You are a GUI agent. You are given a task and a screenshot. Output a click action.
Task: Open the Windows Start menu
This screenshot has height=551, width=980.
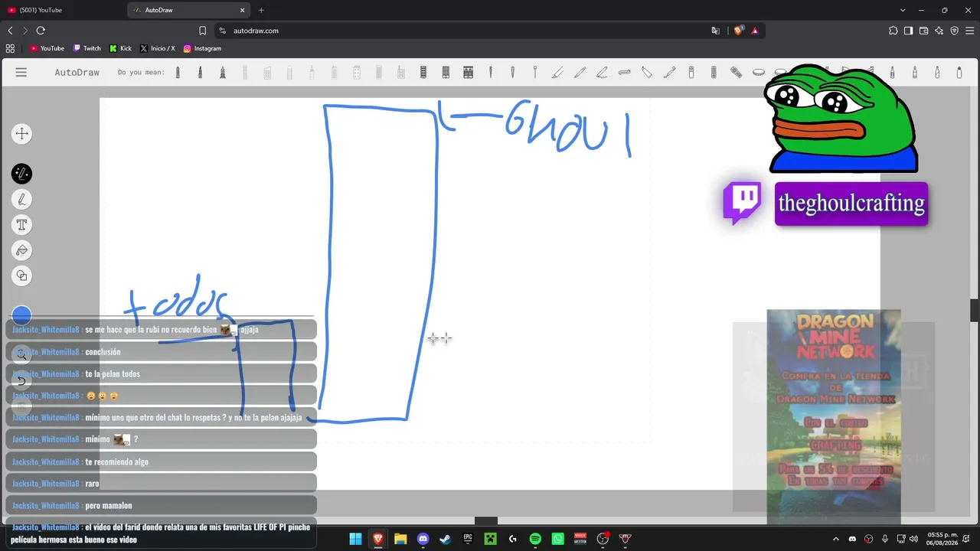coord(355,539)
